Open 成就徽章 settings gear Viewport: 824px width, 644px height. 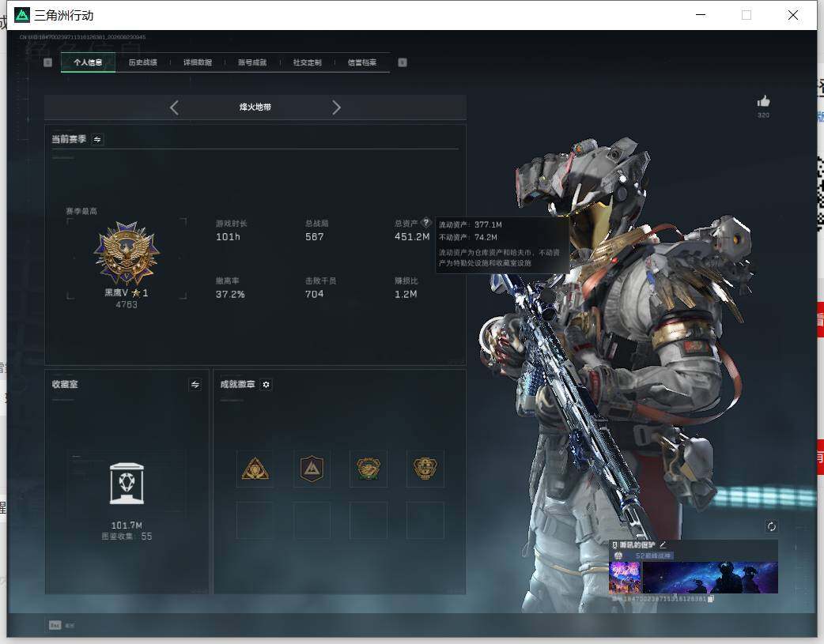tap(266, 385)
